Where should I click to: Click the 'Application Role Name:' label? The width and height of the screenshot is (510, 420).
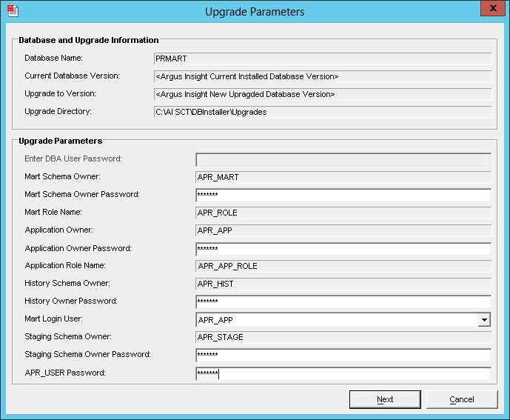65,265
